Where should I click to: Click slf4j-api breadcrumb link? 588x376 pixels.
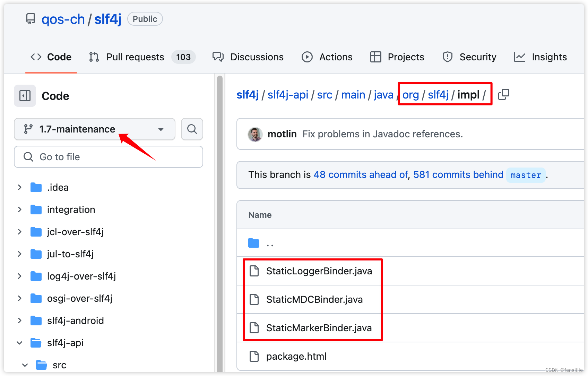(x=288, y=95)
